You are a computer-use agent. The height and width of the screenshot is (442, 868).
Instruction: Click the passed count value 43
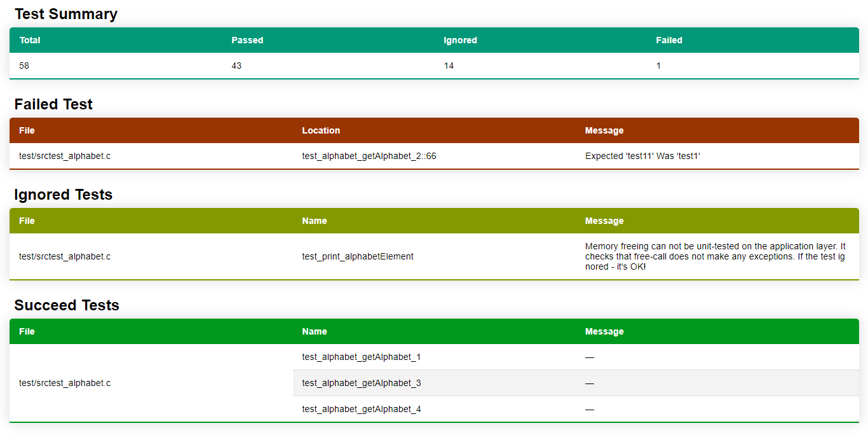[236, 66]
